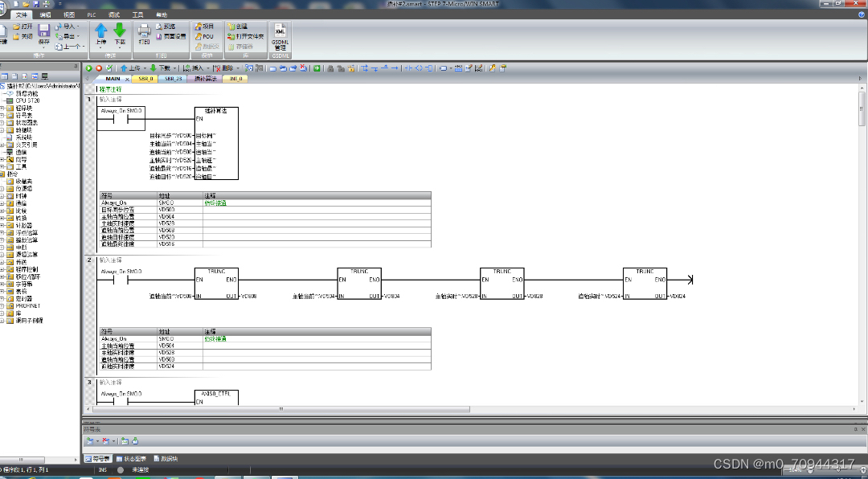Open the 导出 (Export) dropdown in ribbon

tap(78, 36)
